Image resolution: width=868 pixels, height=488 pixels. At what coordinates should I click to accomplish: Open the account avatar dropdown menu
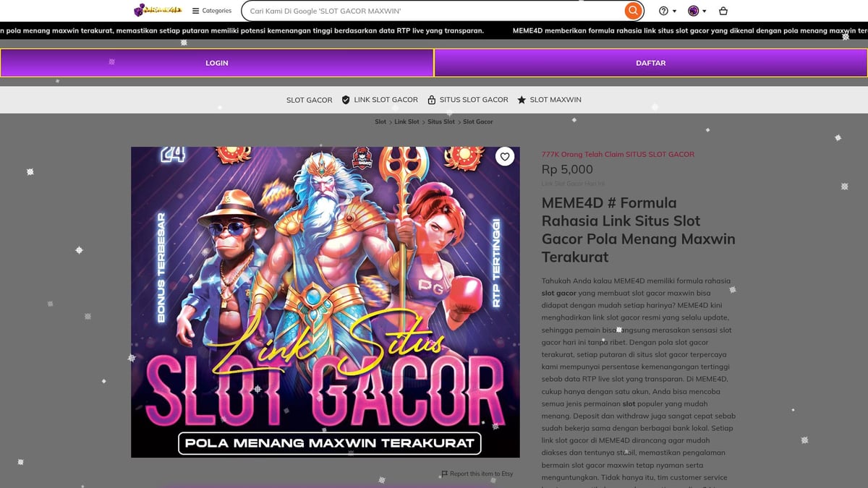coord(697,11)
